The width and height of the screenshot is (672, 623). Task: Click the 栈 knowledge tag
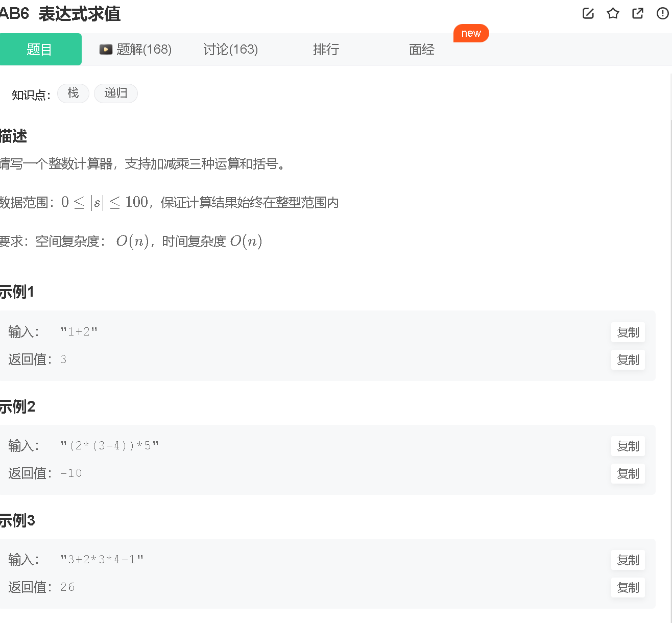[x=73, y=93]
